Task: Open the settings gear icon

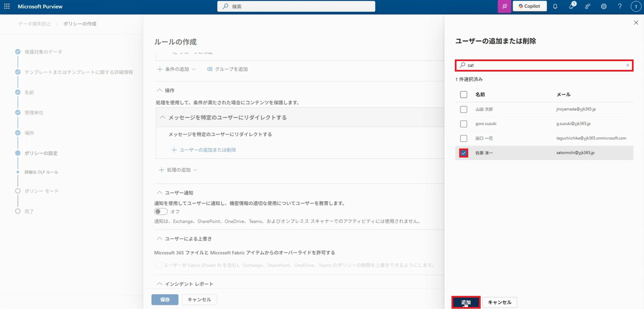Action: click(603, 6)
